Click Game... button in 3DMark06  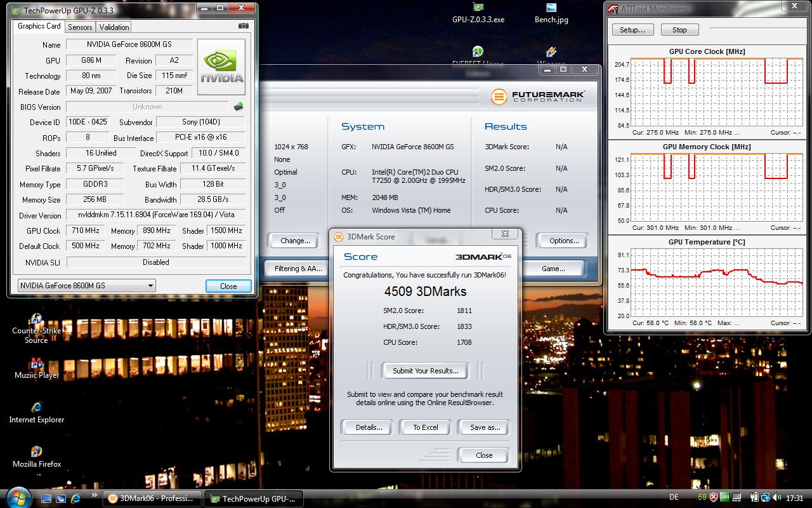[553, 269]
